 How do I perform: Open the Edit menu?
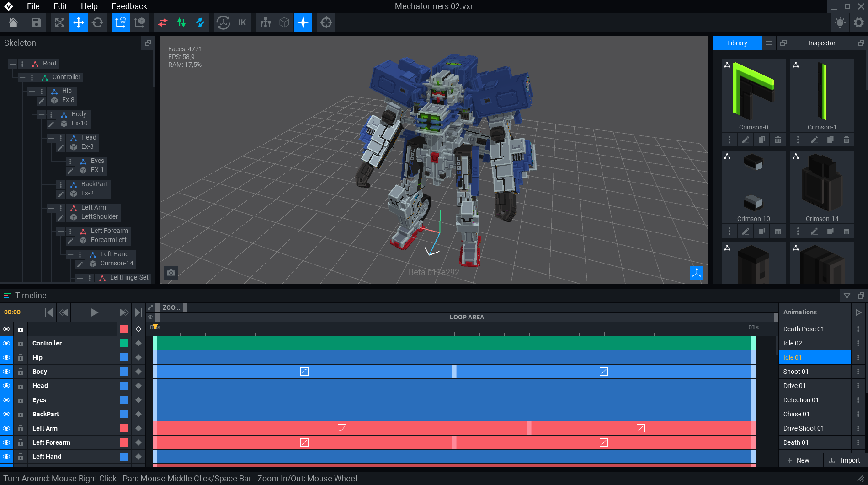point(60,6)
